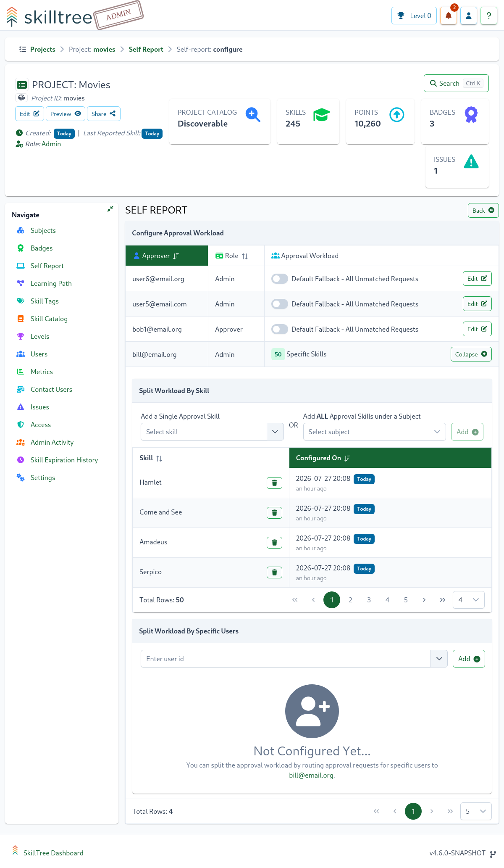
Task: Click the Points up-arrow icon
Action: tap(397, 114)
